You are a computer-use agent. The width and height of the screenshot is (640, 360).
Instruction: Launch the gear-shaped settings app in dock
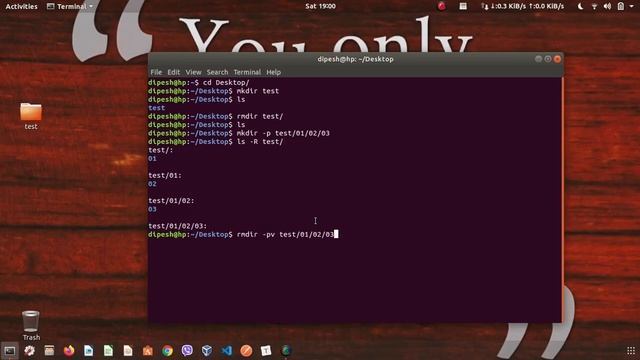(x=29, y=351)
